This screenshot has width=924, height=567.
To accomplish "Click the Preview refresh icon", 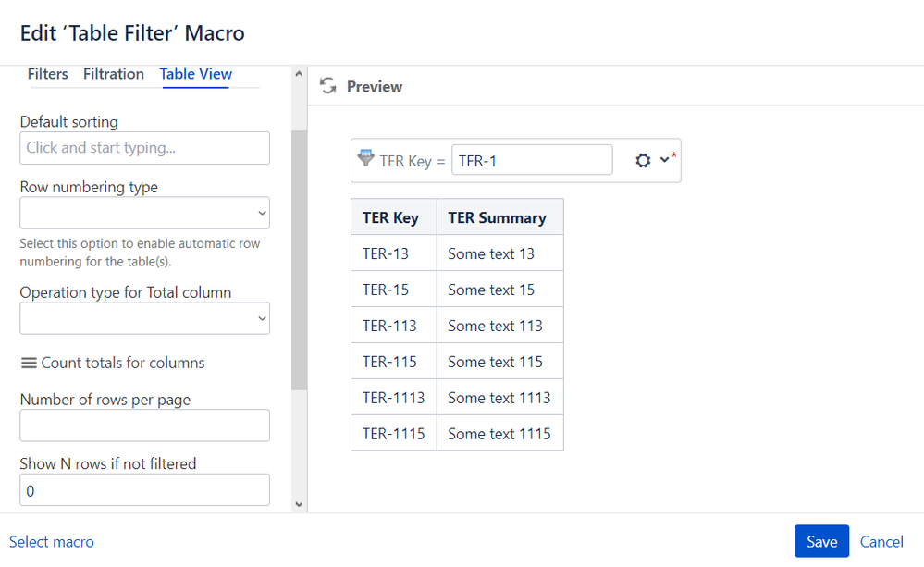I will pos(327,86).
